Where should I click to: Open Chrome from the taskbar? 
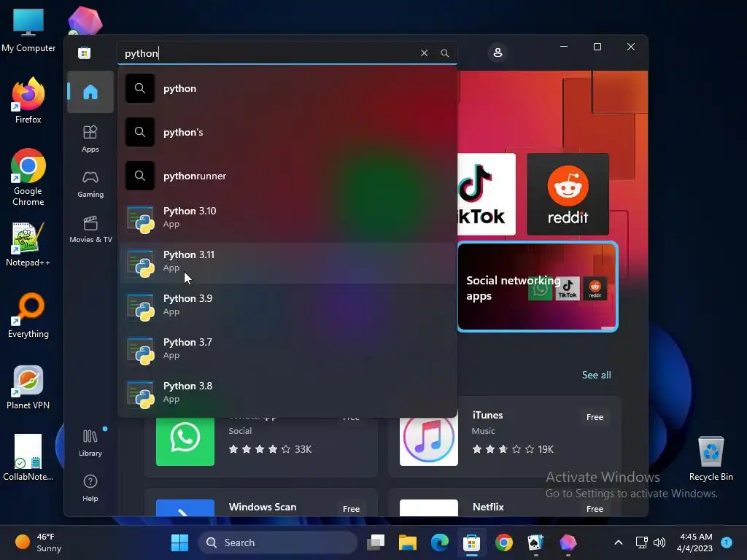(x=503, y=542)
